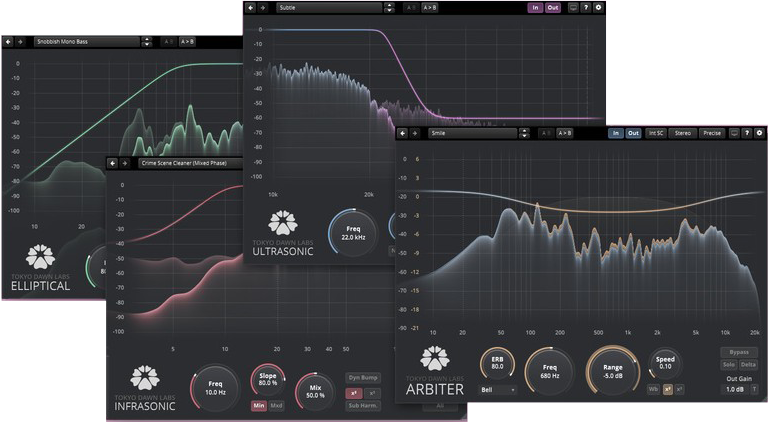
Task: Toggle Int SC in Arbiter
Action: click(x=656, y=133)
